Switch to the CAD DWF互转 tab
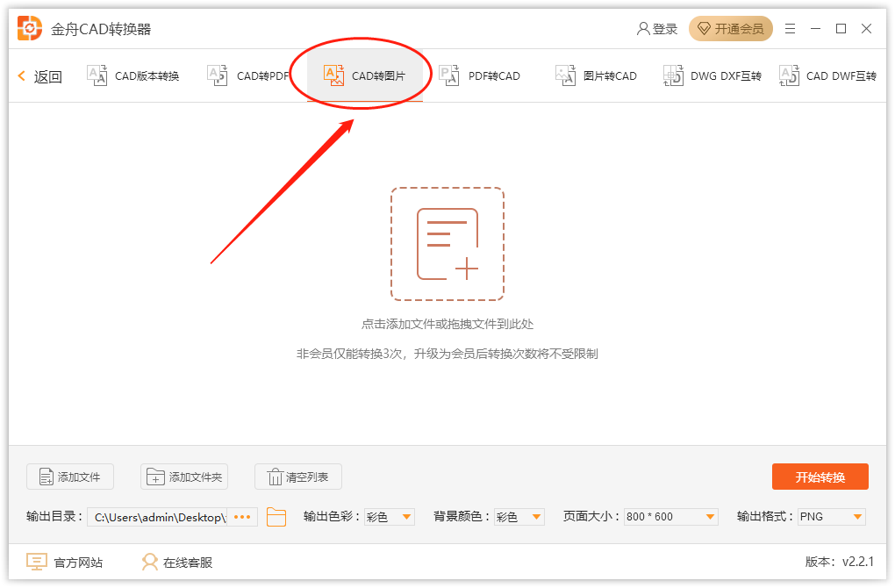This screenshot has height=588, width=895. coord(827,76)
